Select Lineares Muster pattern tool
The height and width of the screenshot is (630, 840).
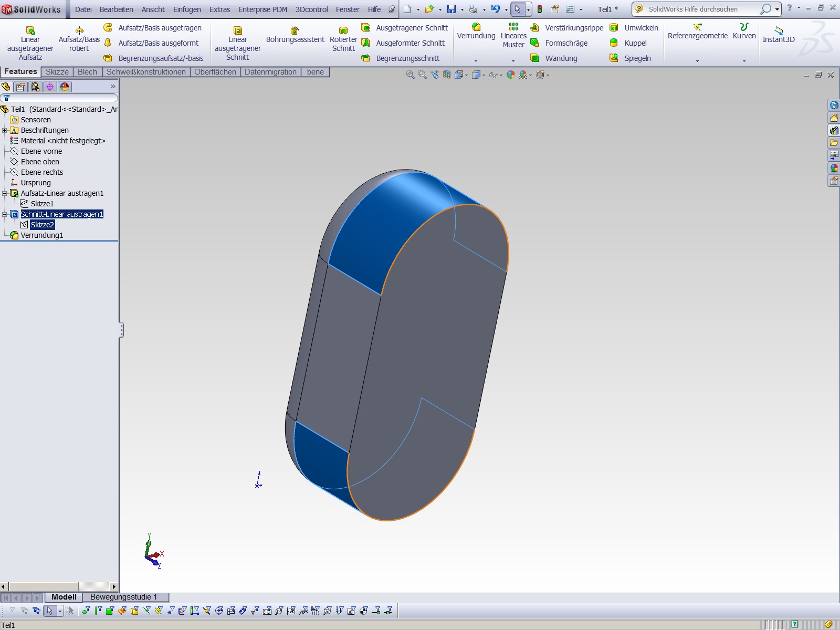[x=513, y=35]
